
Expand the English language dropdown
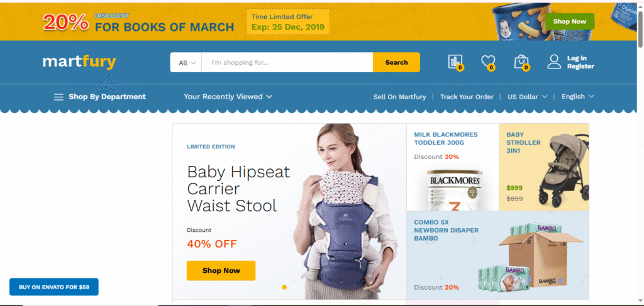578,96
